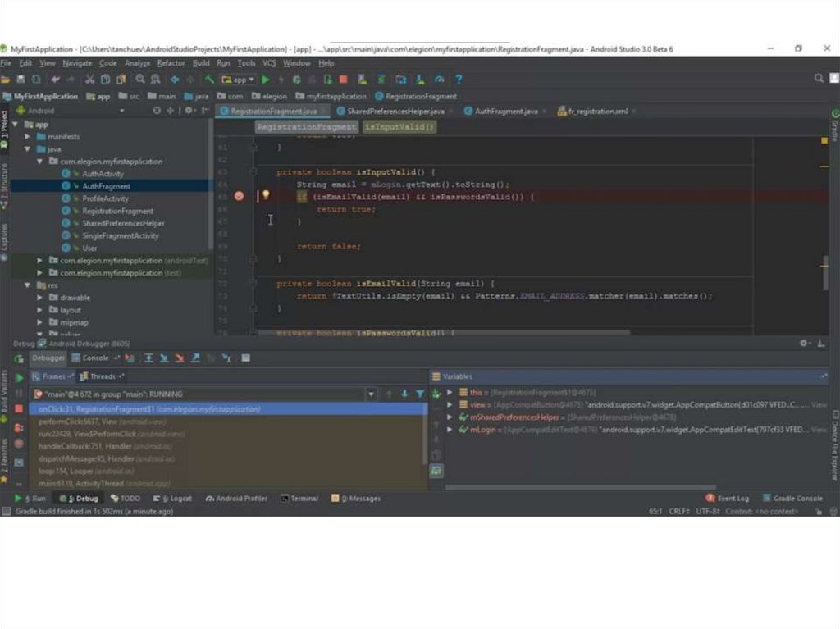
Task: Click the Build hammer icon
Action: tap(210, 80)
